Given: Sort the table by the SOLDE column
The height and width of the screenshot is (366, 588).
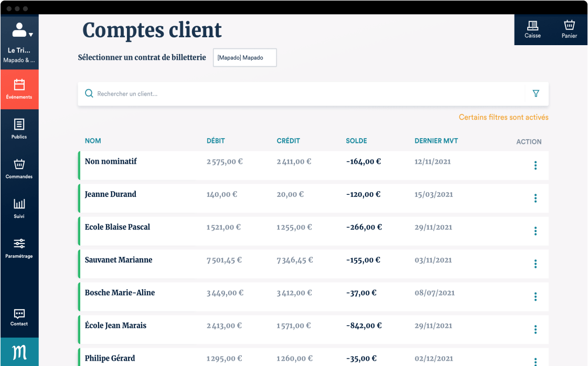Looking at the screenshot, I should 356,141.
